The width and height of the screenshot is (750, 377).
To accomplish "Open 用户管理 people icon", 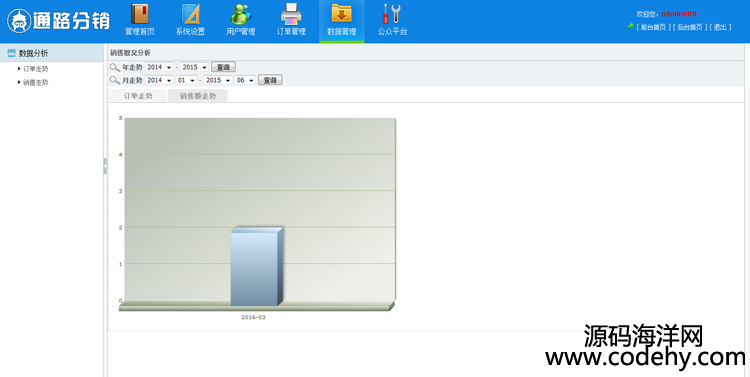I will click(x=241, y=14).
